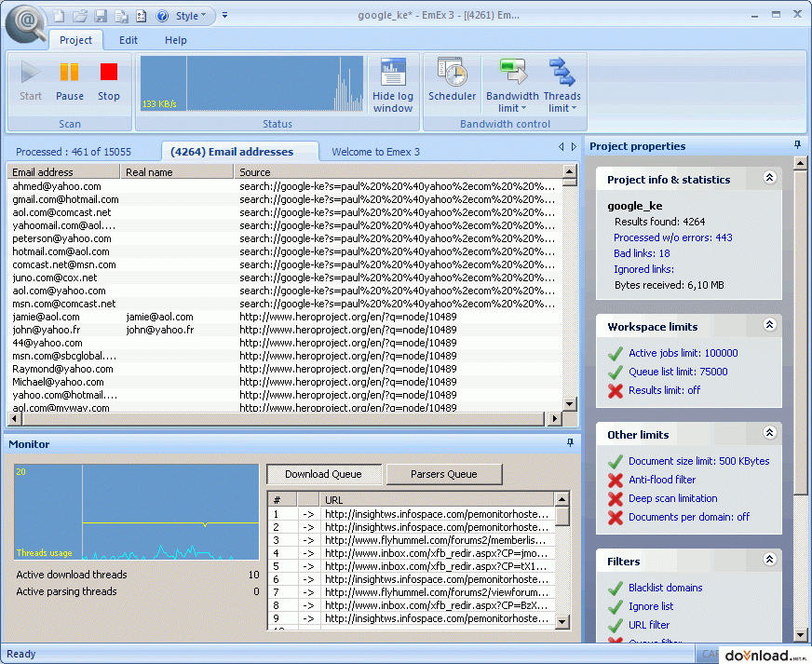
Task: Open Processed w/o errors: 443 link
Action: coord(672,237)
